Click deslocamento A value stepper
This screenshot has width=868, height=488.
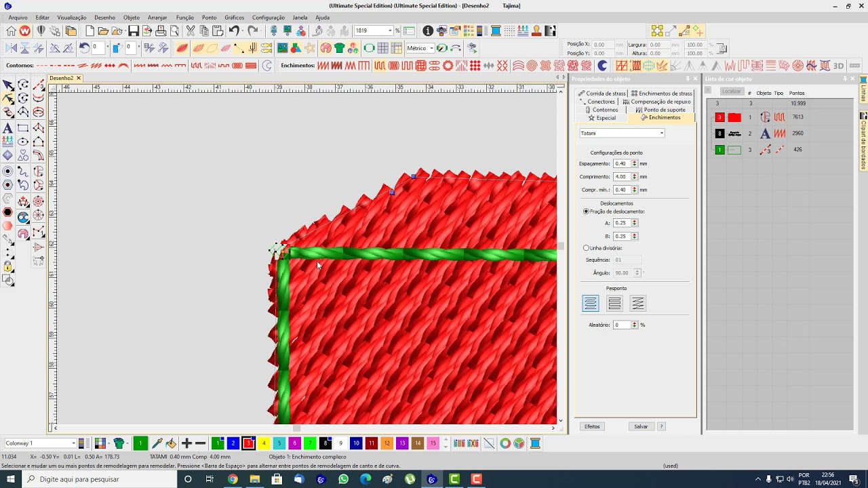click(x=635, y=222)
